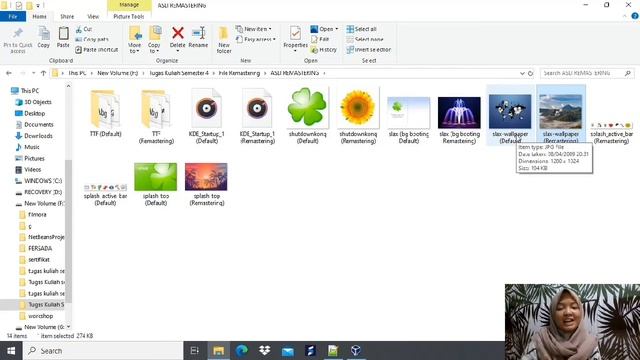The width and height of the screenshot is (640, 360).
Task: Select KDE_Startup_1 (Default) audio file
Action: pyautogui.click(x=207, y=117)
